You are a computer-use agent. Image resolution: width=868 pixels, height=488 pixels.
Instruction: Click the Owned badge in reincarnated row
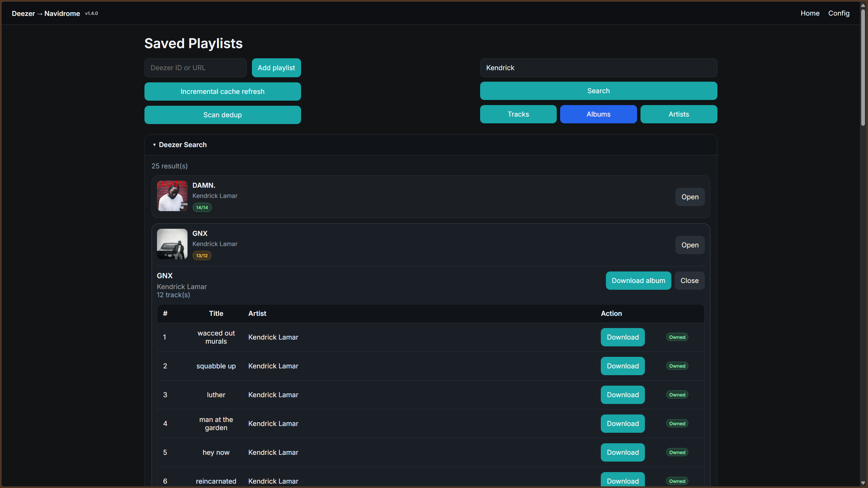[677, 481]
